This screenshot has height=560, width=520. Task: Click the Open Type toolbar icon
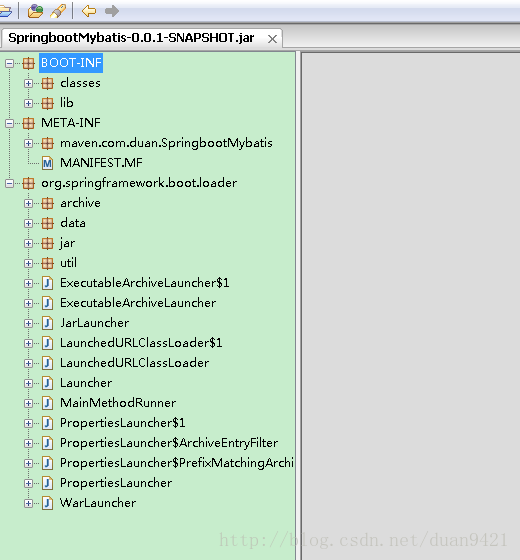point(35,11)
